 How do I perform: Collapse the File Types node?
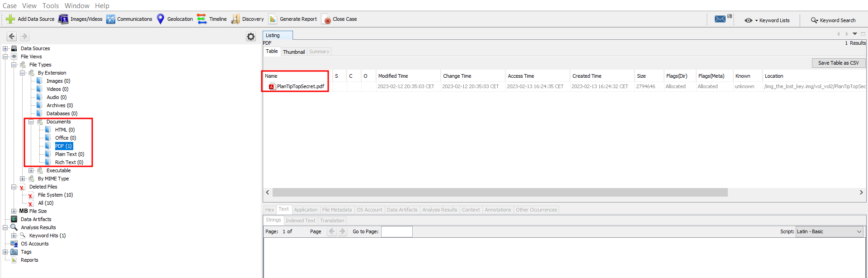(x=14, y=65)
